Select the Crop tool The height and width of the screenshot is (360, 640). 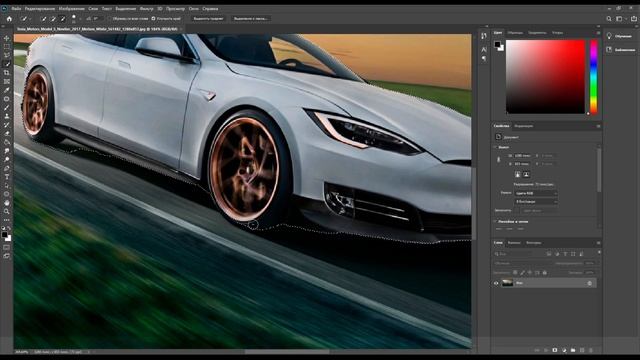coord(7,73)
